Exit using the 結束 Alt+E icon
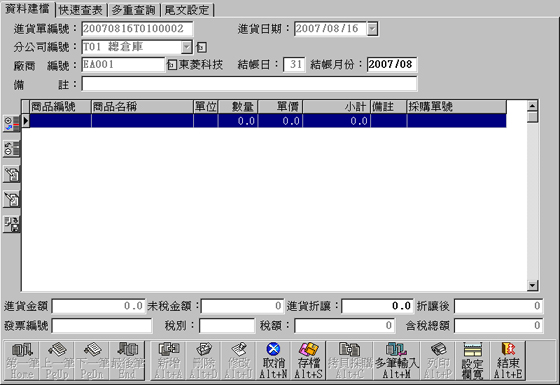The height and width of the screenshot is (385, 560). pos(508,360)
